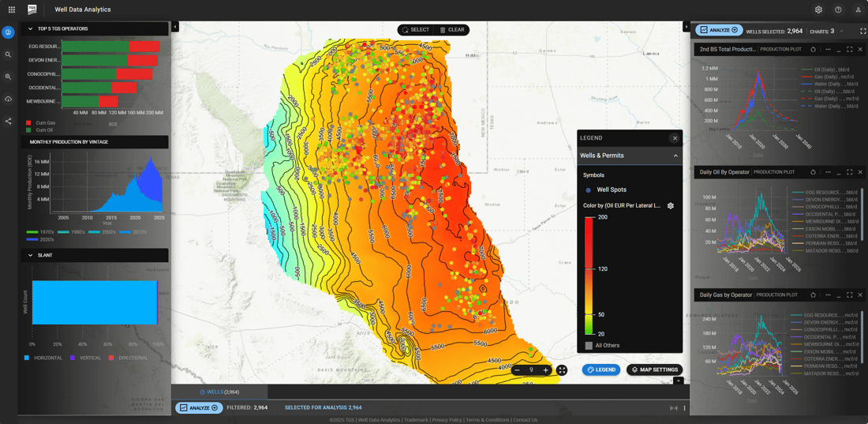
Task: Open settings gear in top header
Action: tap(818, 9)
